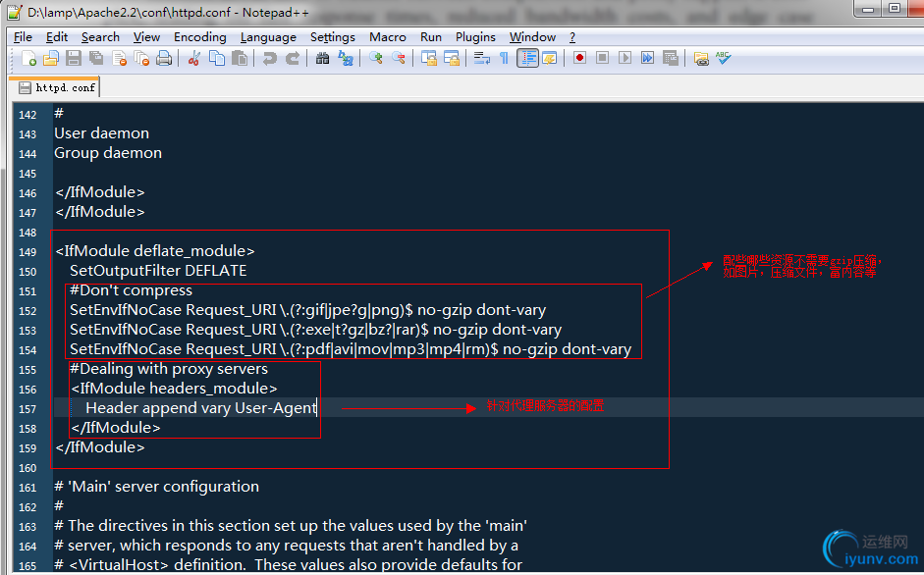924x575 pixels.
Task: Minimize the Notepad++ window
Action: point(867,8)
